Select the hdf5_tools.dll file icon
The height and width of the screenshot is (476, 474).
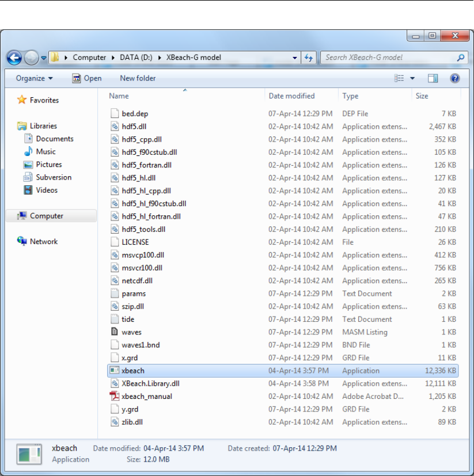[x=115, y=229]
